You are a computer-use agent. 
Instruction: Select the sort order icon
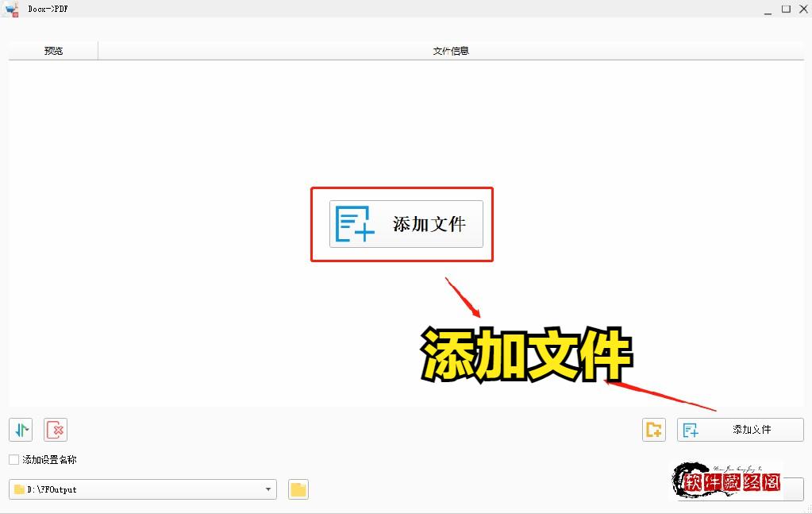(x=20, y=429)
